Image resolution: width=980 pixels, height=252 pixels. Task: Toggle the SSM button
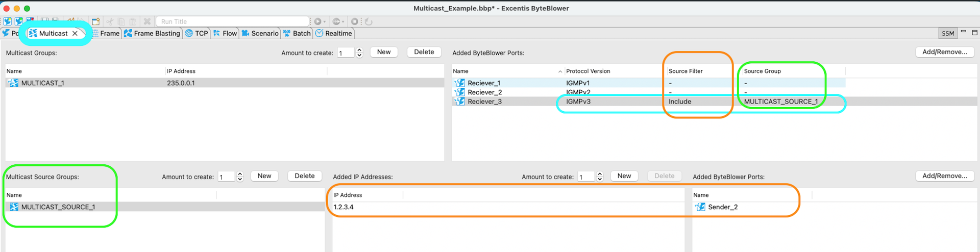948,33
